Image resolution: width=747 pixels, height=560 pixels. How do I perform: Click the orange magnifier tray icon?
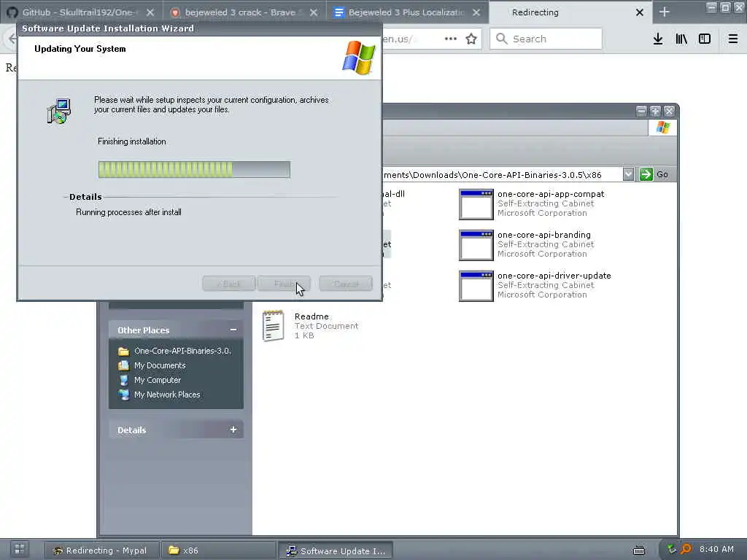[686, 550]
